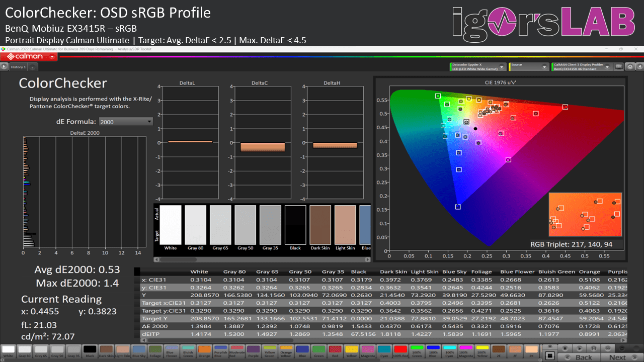The image size is (644, 362).
Task: Pick the Light Skin swatch in bottom strip
Action: [x=122, y=351]
